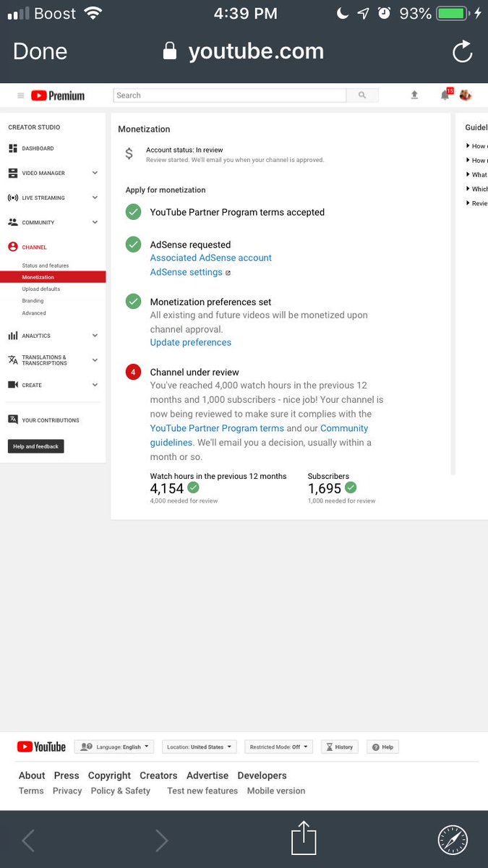488x868 pixels.
Task: Click the red step 4 badge
Action: point(133,372)
